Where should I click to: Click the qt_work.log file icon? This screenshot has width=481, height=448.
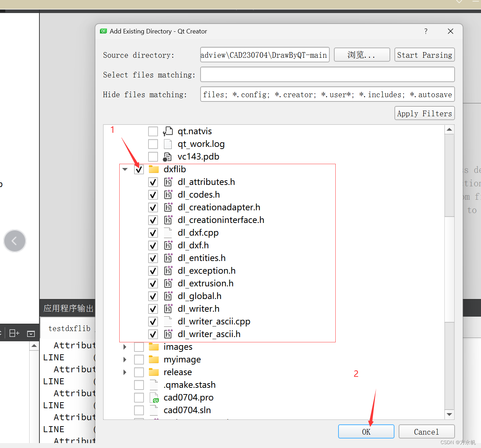tap(168, 144)
